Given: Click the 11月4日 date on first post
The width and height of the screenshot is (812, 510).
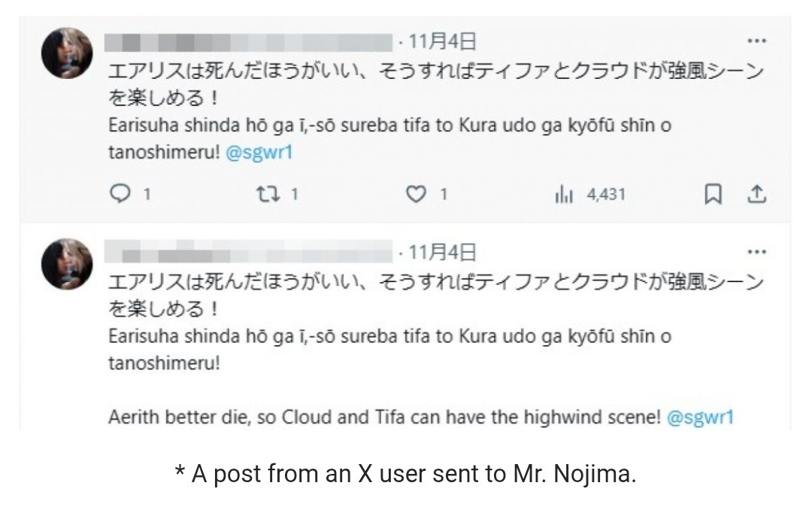Looking at the screenshot, I should (x=442, y=41).
